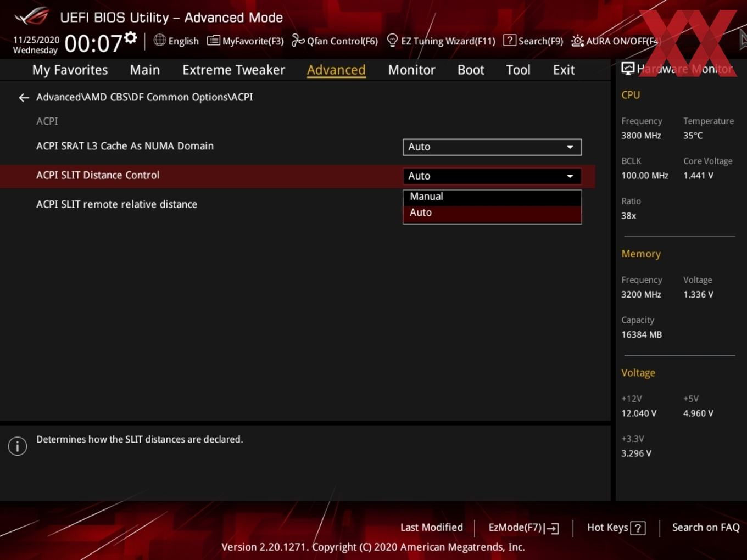The height and width of the screenshot is (560, 747).
Task: Click the SLIT distances help description
Action: click(x=140, y=439)
